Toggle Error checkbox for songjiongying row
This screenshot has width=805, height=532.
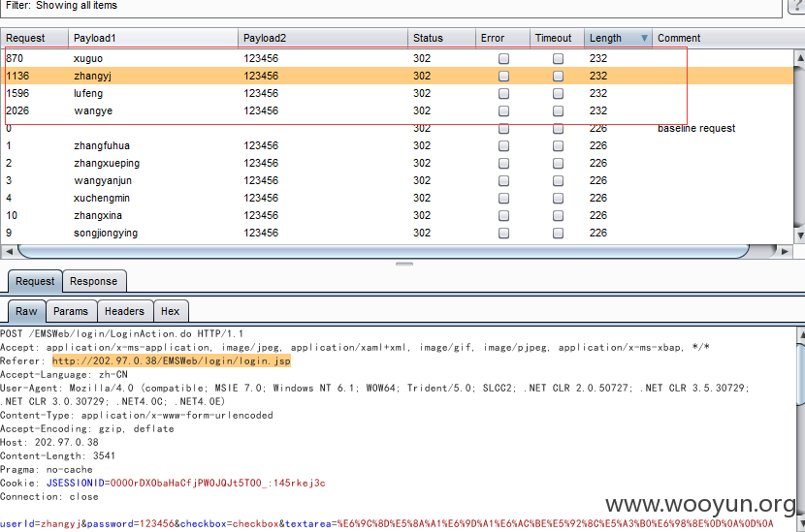[x=503, y=233]
